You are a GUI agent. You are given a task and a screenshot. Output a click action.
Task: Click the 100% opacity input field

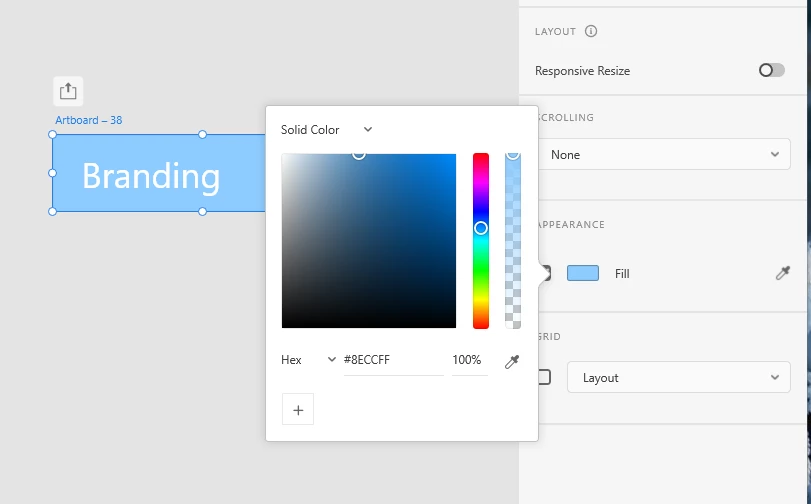coord(470,360)
